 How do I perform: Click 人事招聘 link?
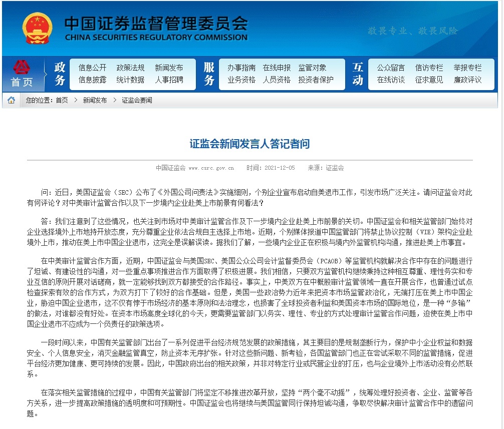pos(169,80)
